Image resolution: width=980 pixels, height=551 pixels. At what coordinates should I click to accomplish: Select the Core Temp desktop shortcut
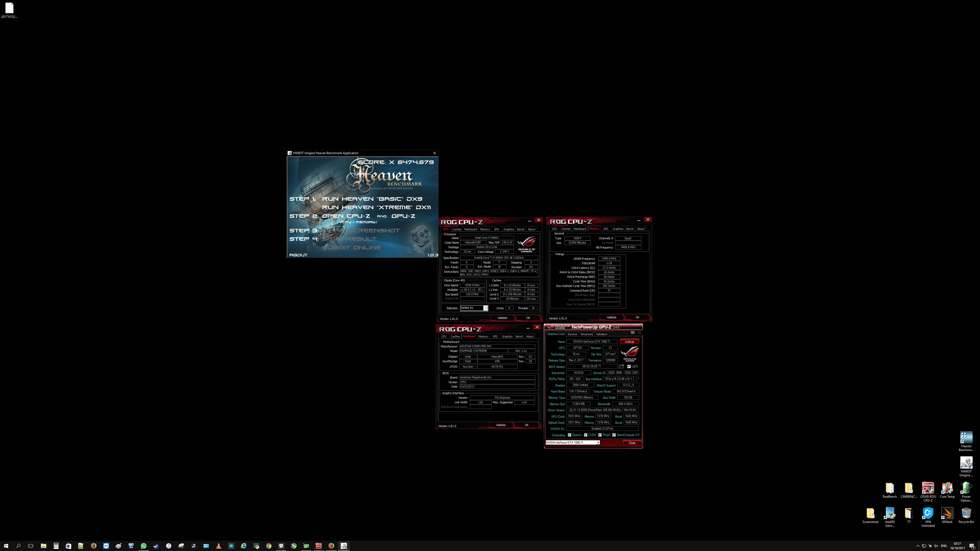947,490
